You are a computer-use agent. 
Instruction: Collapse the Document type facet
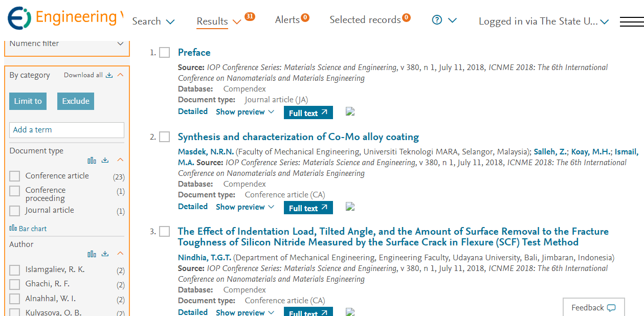pos(120,160)
